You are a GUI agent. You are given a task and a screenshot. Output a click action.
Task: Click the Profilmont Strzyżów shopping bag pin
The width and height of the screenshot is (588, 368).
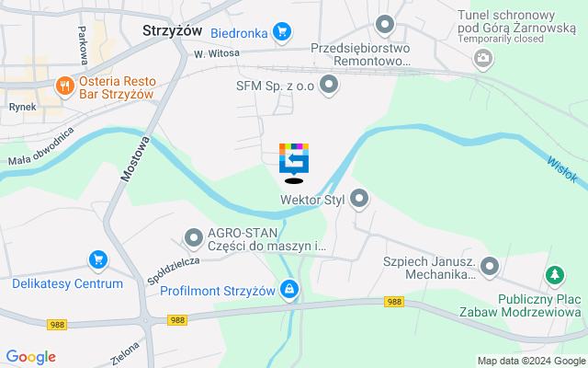pos(289,291)
